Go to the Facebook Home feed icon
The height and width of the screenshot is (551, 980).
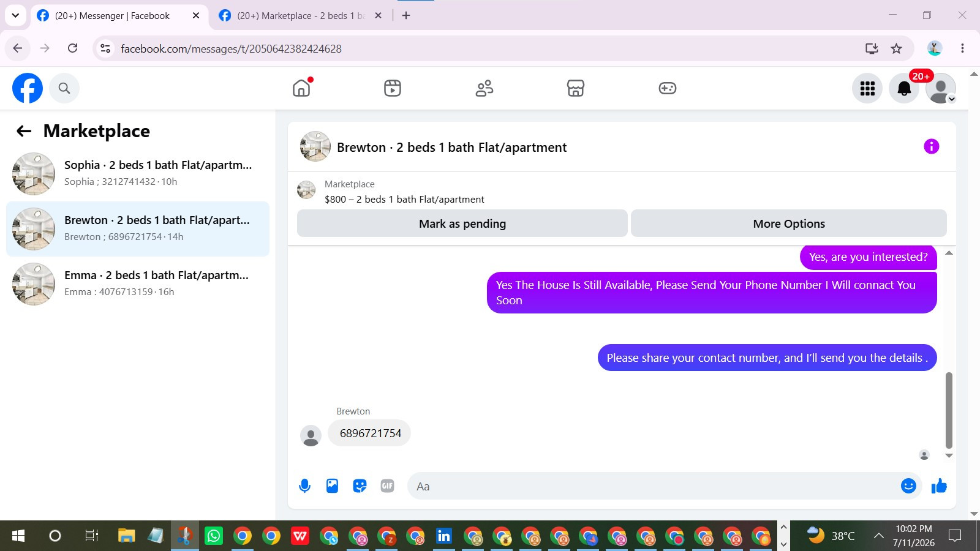coord(301,88)
